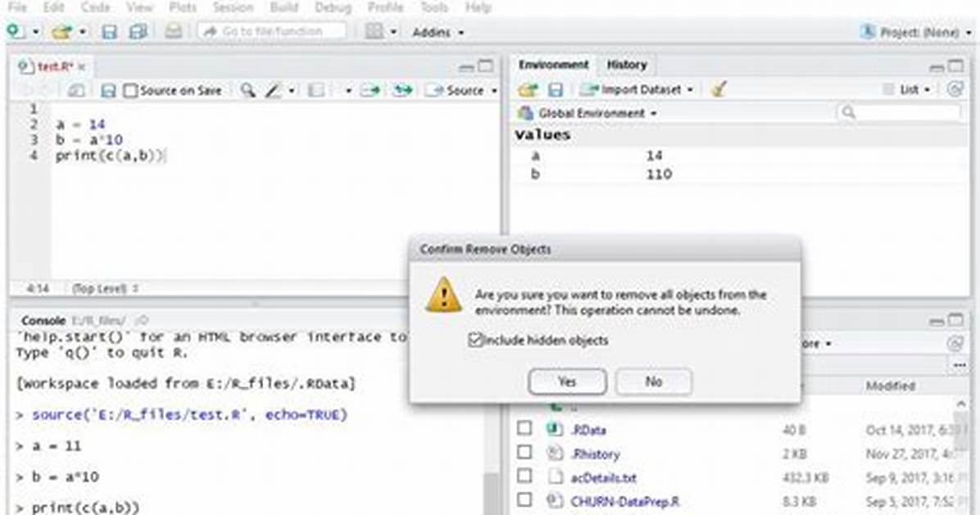Image resolution: width=980 pixels, height=515 pixels.
Task: Open the panes layout dropdown arrow
Action: click(393, 32)
